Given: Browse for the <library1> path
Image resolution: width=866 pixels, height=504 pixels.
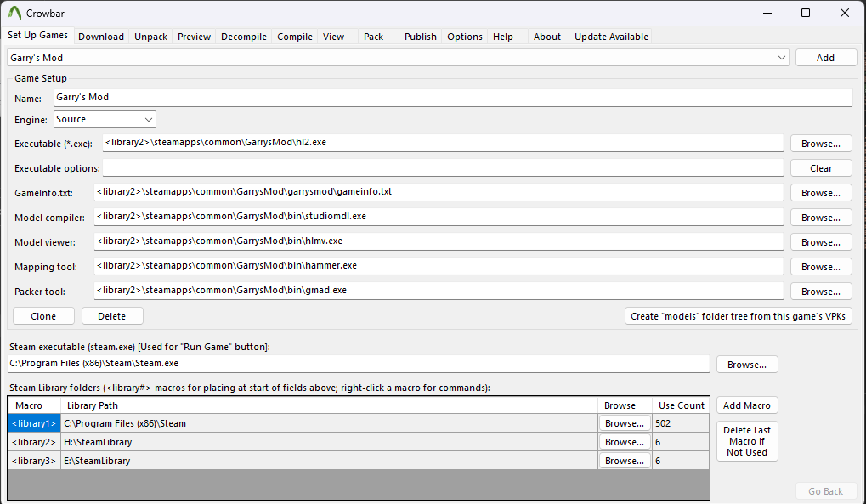Looking at the screenshot, I should [625, 423].
